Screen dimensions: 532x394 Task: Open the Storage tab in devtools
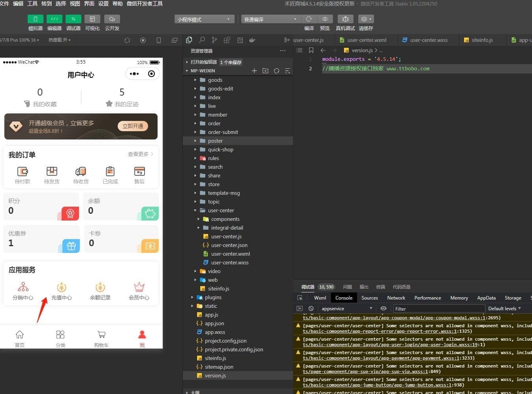click(x=513, y=298)
